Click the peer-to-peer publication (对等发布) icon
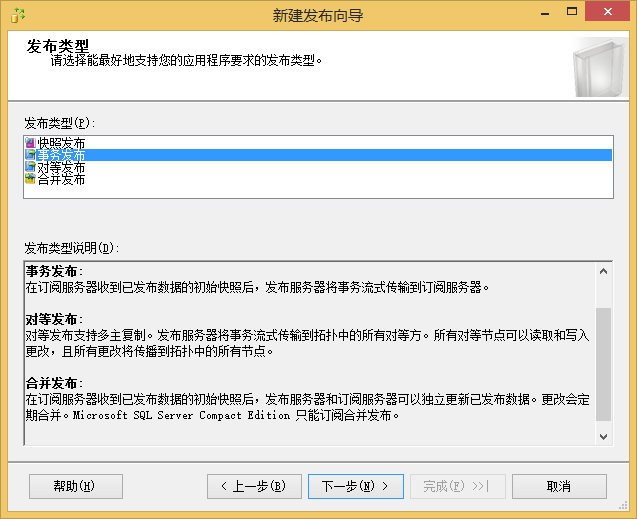This screenshot has width=637, height=519. pyautogui.click(x=30, y=167)
